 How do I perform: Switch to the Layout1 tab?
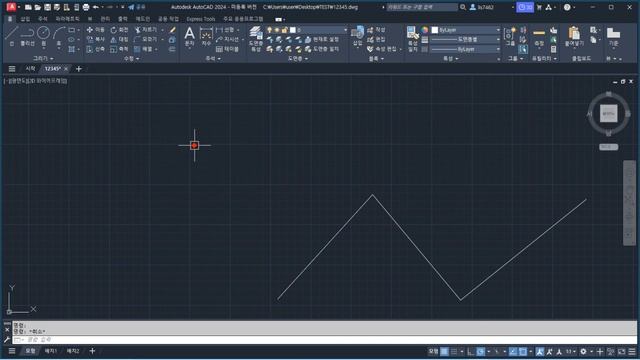point(51,351)
